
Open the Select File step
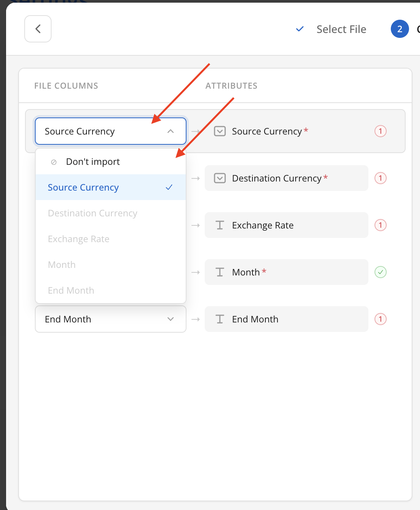pos(341,29)
